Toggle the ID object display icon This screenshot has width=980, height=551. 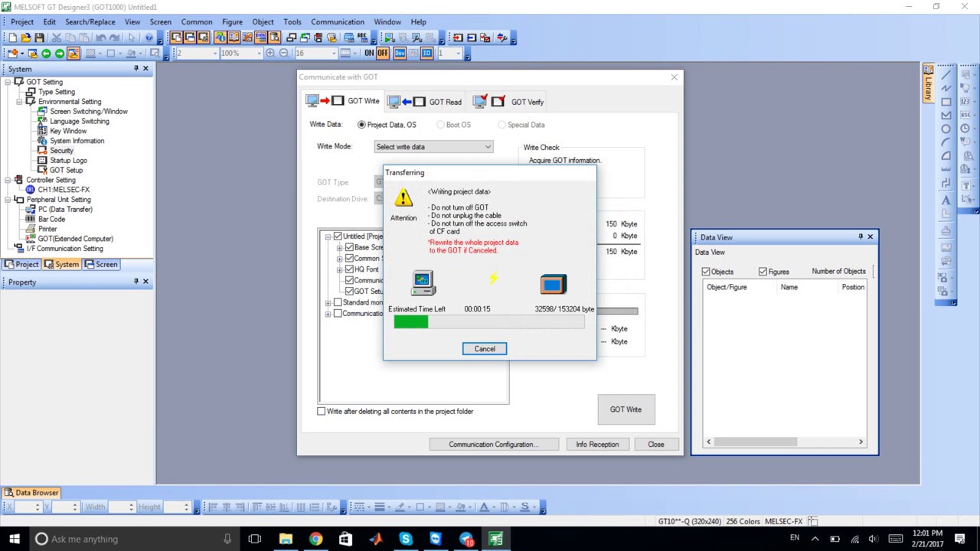[x=426, y=54]
